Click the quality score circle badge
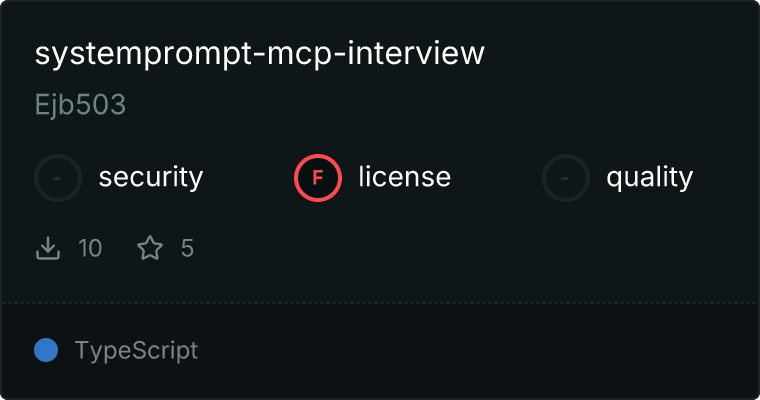Viewport: 760px width, 400px height. [566, 178]
